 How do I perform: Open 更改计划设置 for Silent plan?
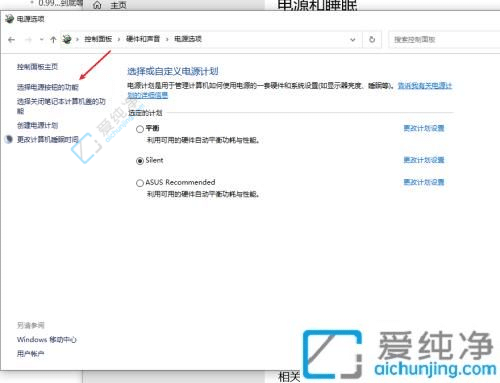[424, 160]
